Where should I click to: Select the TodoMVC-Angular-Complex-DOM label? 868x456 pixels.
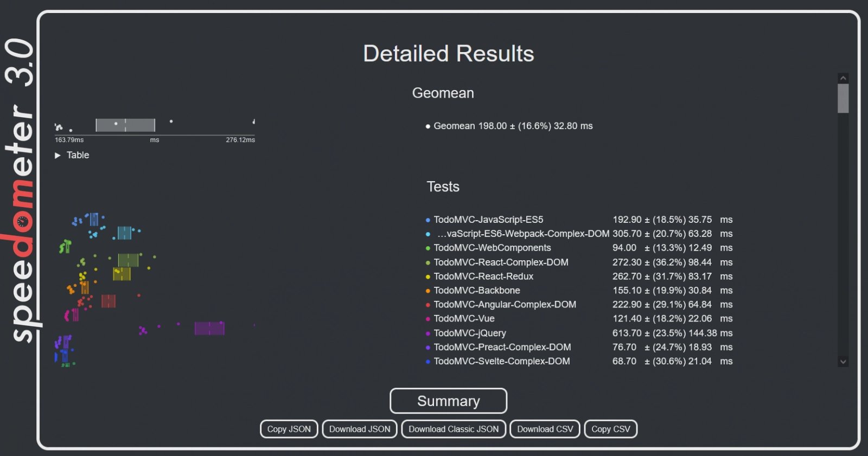(505, 304)
